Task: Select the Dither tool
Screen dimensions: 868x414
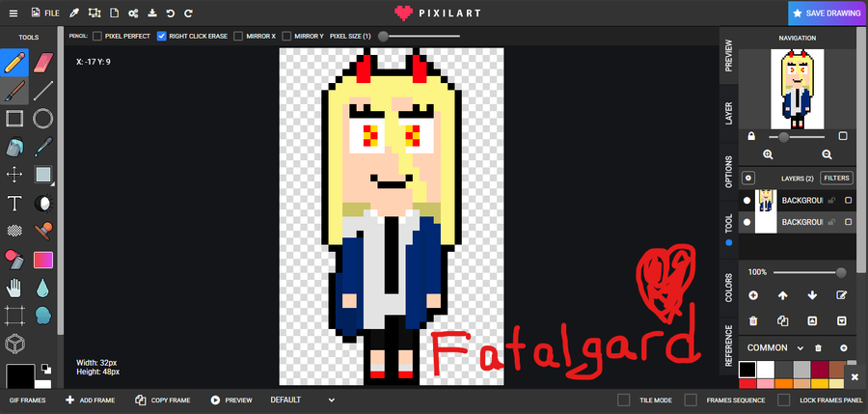Action: pos(14,231)
